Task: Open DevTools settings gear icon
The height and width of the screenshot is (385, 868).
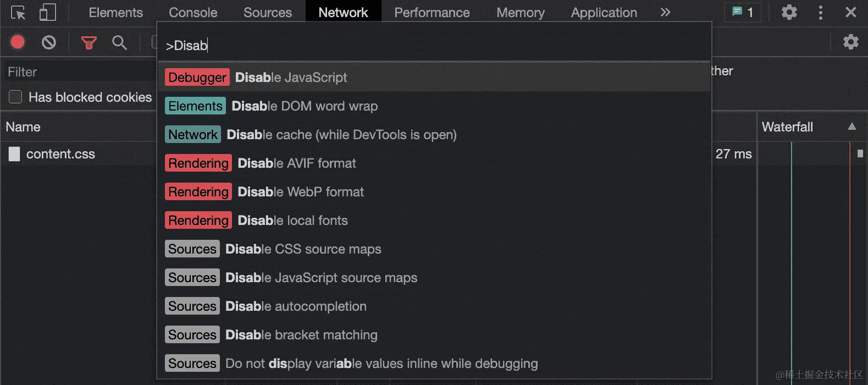Action: coord(789,13)
